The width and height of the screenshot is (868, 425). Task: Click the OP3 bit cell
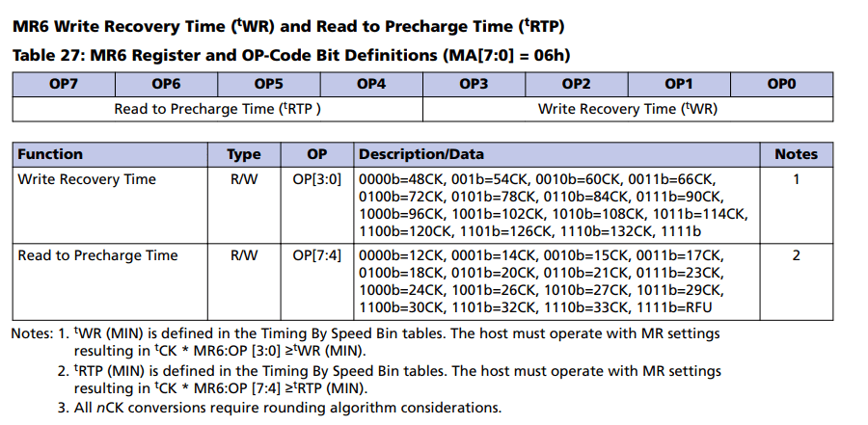[474, 85]
